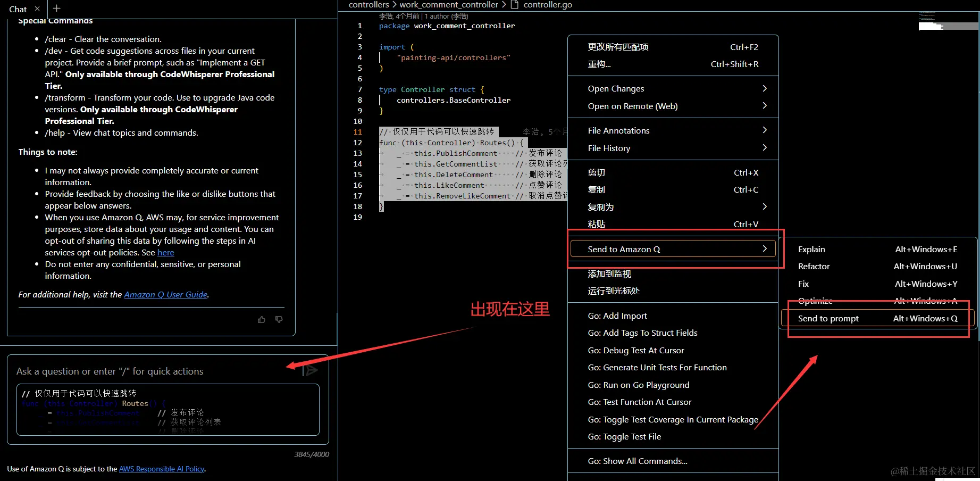980x481 pixels.
Task: Select Explain in Amazon Q submenu
Action: (x=878, y=249)
